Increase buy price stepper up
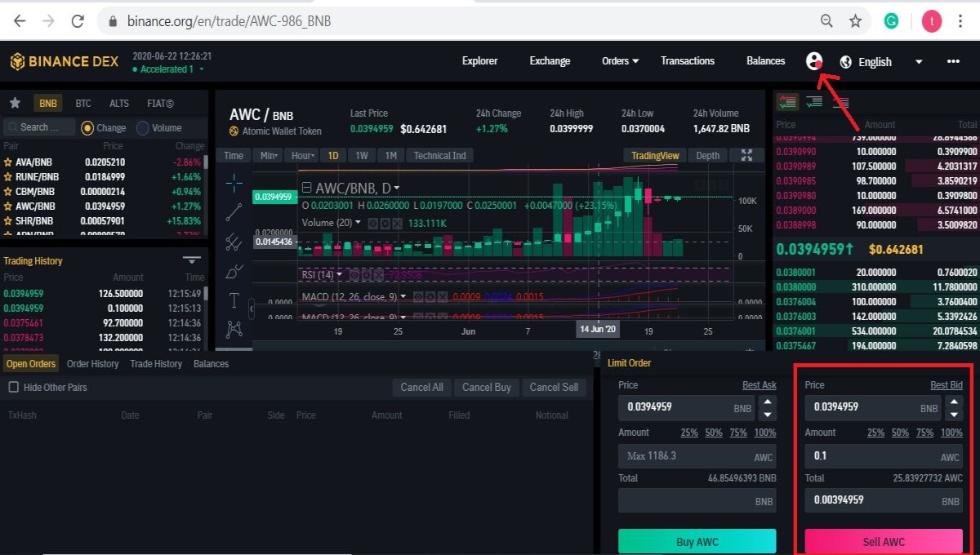 (x=767, y=402)
